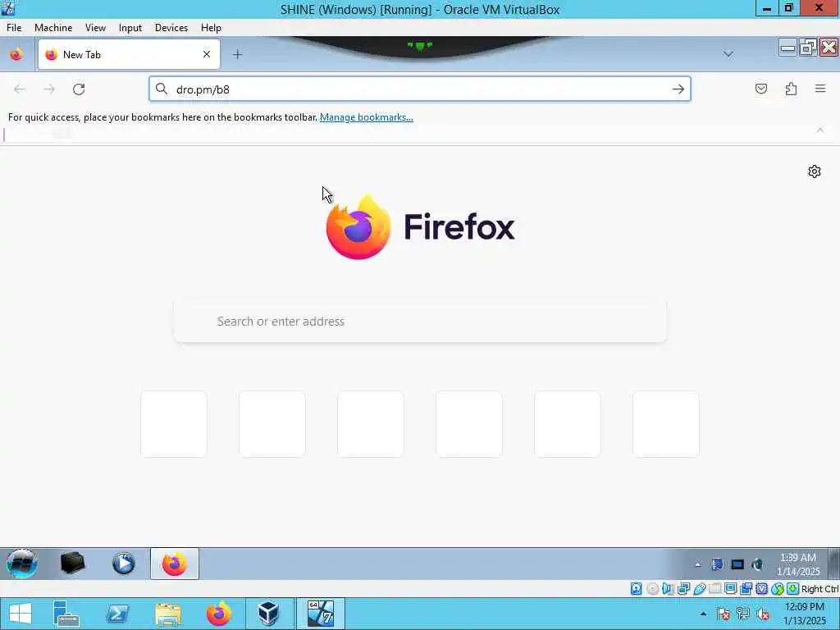
Task: Open Windows Media Player in guest taskbar
Action: [124, 564]
